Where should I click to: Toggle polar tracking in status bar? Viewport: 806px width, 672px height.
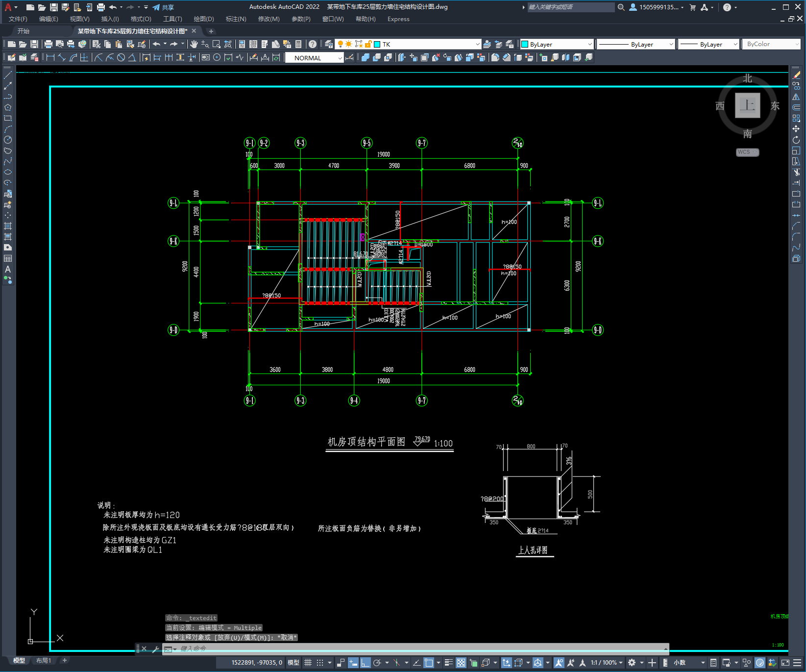coord(377,663)
